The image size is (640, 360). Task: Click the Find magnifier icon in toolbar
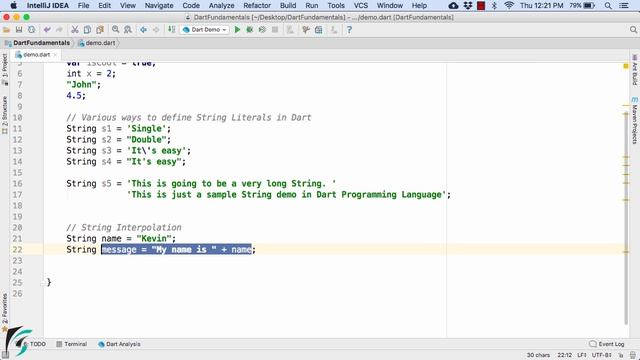(x=116, y=30)
